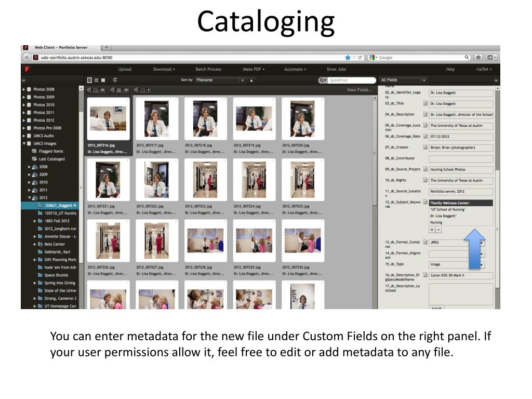Add a keyword with the plus button
The width and height of the screenshot is (532, 399).
(x=432, y=230)
